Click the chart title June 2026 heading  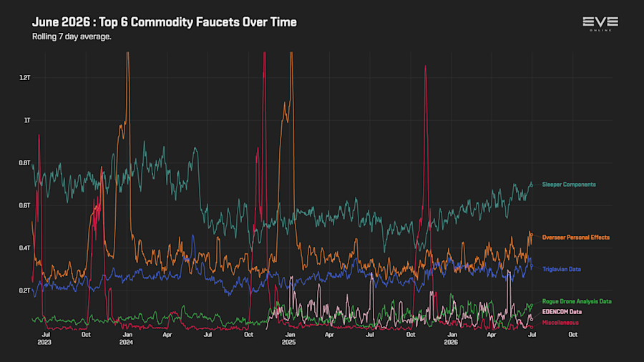(x=165, y=22)
